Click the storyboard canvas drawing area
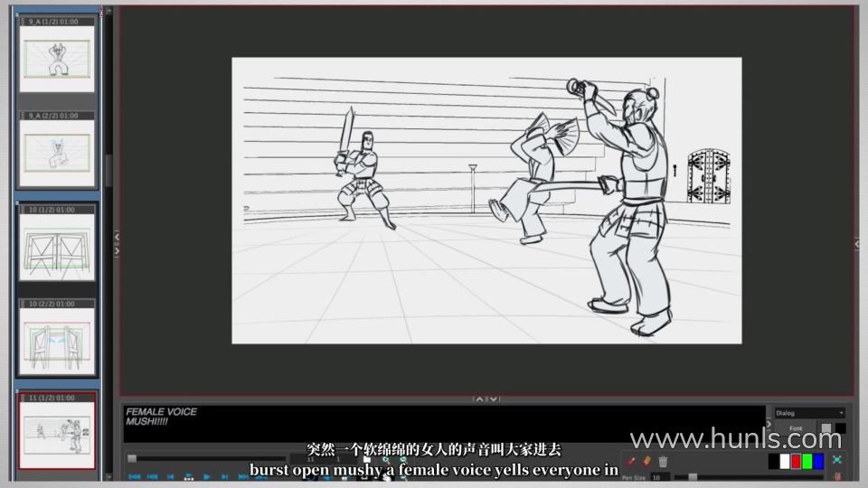The height and width of the screenshot is (488, 868). 486,201
